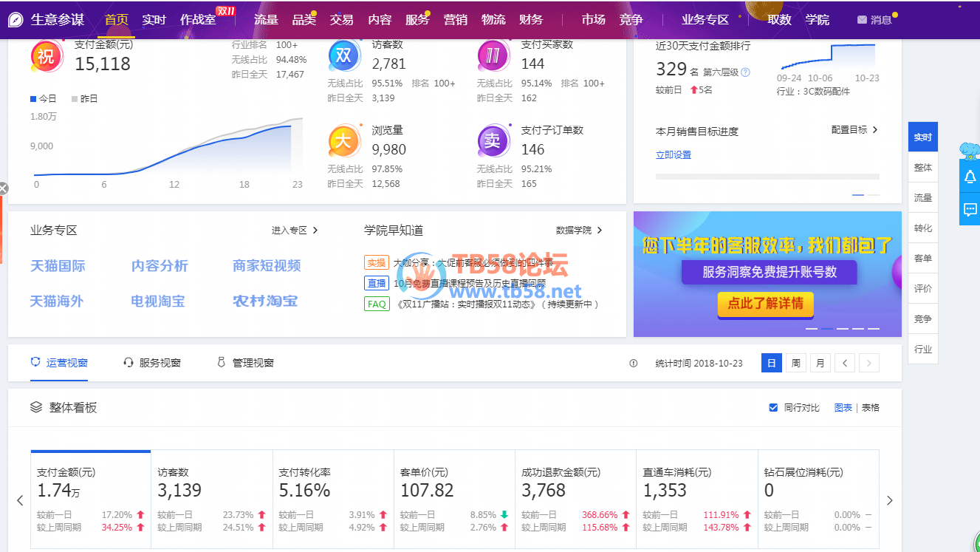The width and height of the screenshot is (980, 552).
Task: Open 作战室 in the top navigation
Action: click(198, 20)
